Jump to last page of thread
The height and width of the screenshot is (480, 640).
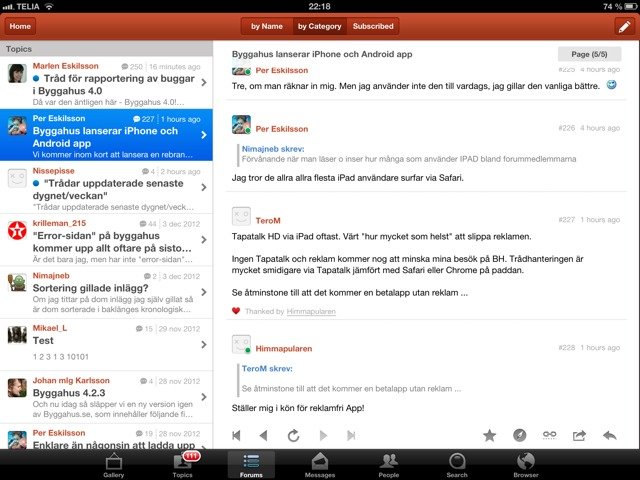coord(351,436)
